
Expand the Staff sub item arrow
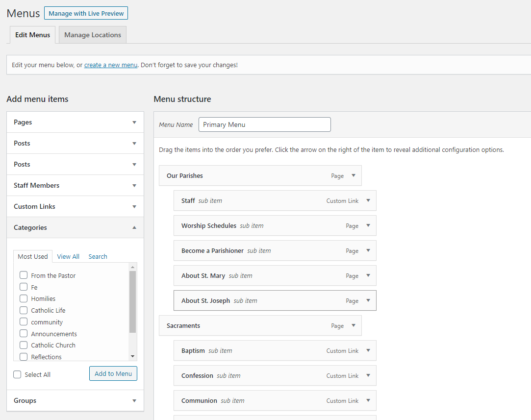(368, 200)
